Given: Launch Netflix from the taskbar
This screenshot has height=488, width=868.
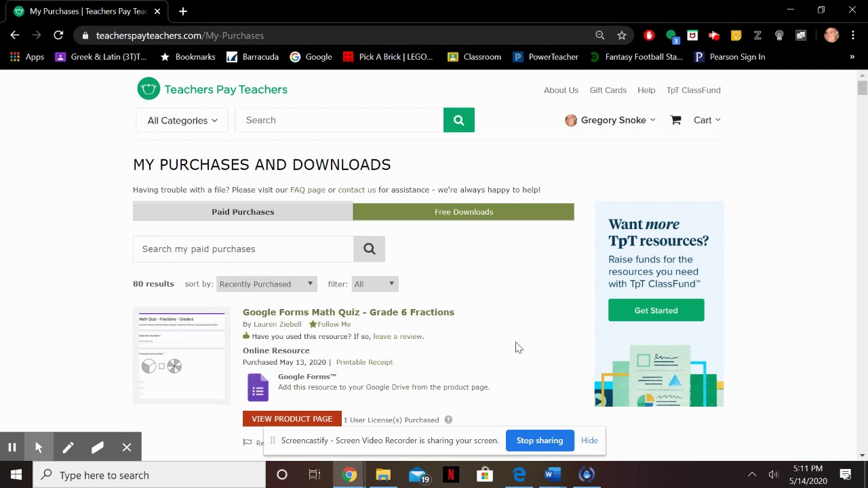Looking at the screenshot, I should 451,475.
